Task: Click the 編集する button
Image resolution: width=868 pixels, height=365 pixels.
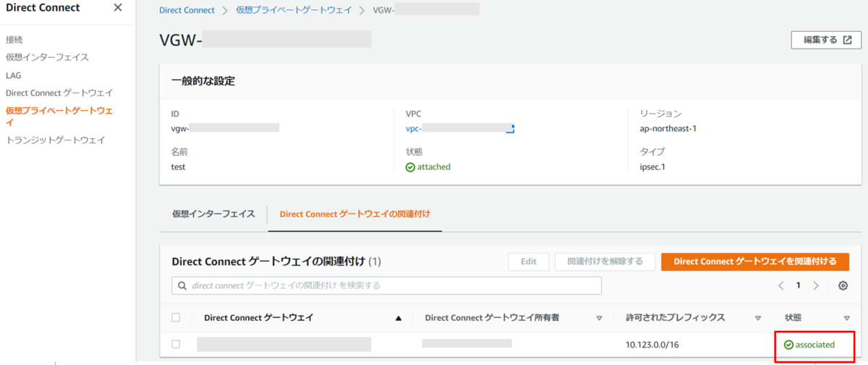Action: [x=826, y=40]
